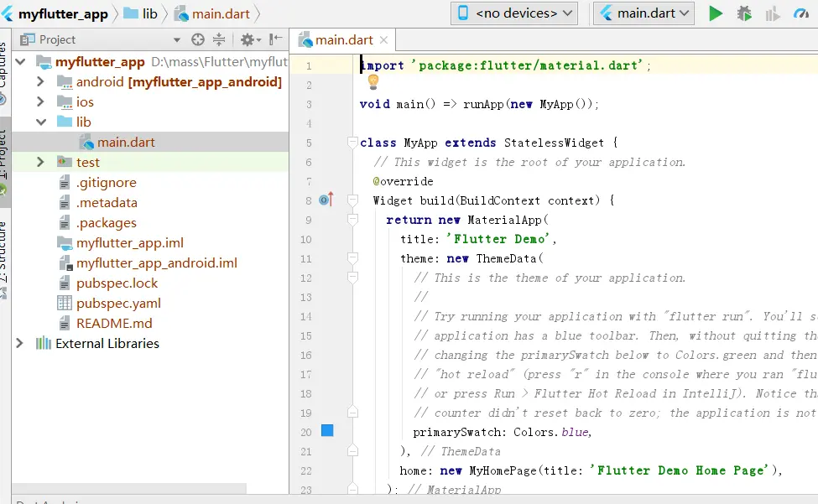818x504 pixels.
Task: Start debugging with the bug icon
Action: tap(744, 13)
